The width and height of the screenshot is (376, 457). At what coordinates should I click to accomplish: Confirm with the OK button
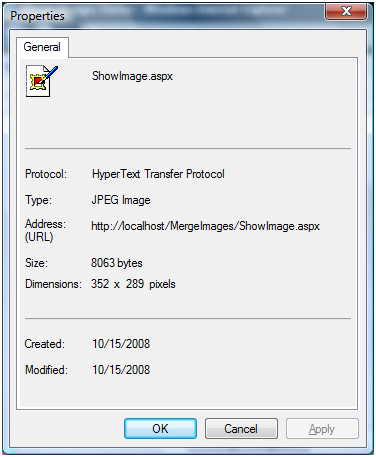(160, 428)
